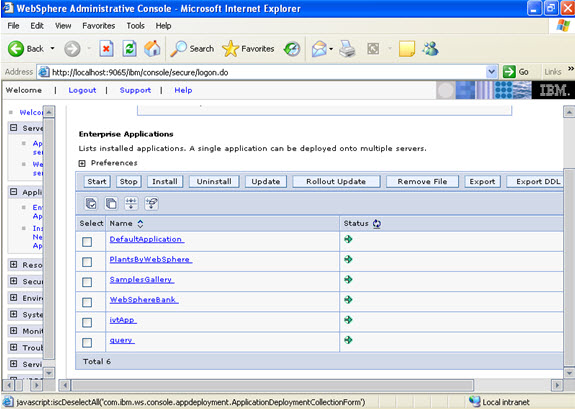The height and width of the screenshot is (409, 575).
Task: Expand the Environment tree node
Action: point(14,297)
